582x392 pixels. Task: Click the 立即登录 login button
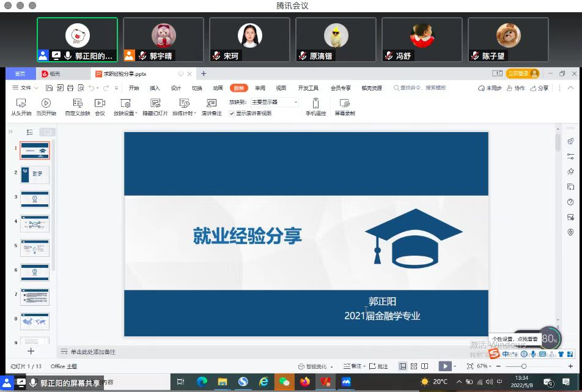point(522,73)
